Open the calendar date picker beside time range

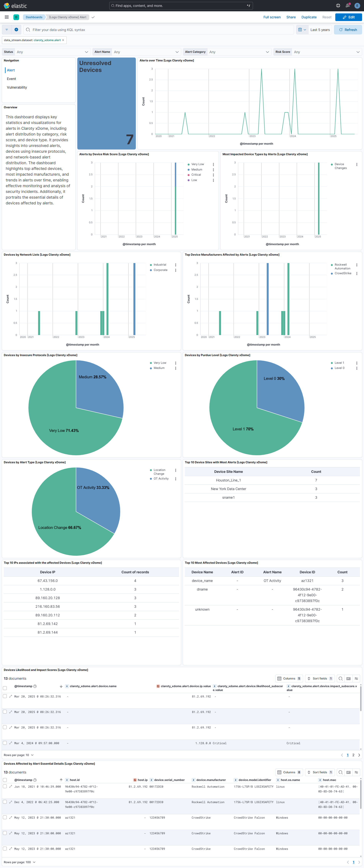coord(300,30)
